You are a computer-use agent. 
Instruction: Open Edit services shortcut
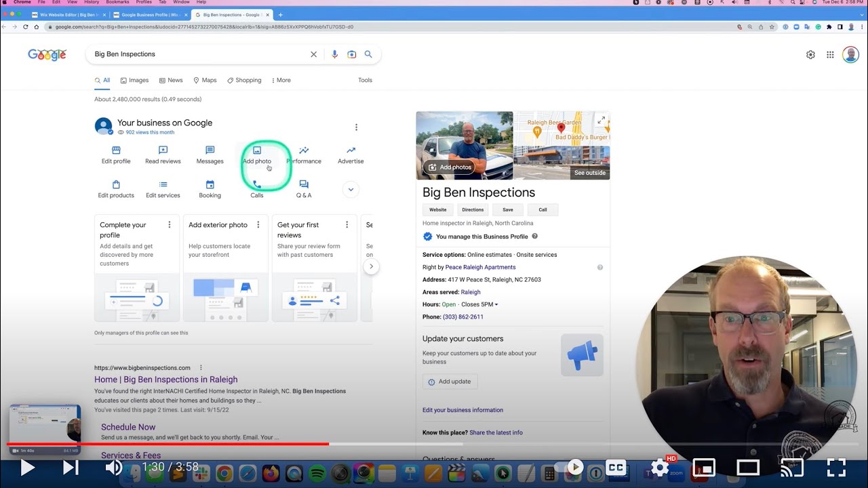[163, 189]
